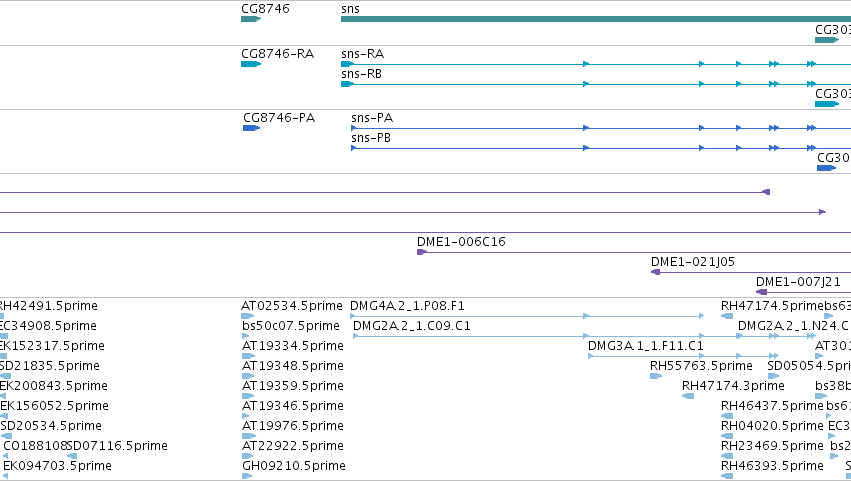Select EST EK200843.5prime
851x481 pixels.
(x=54, y=386)
